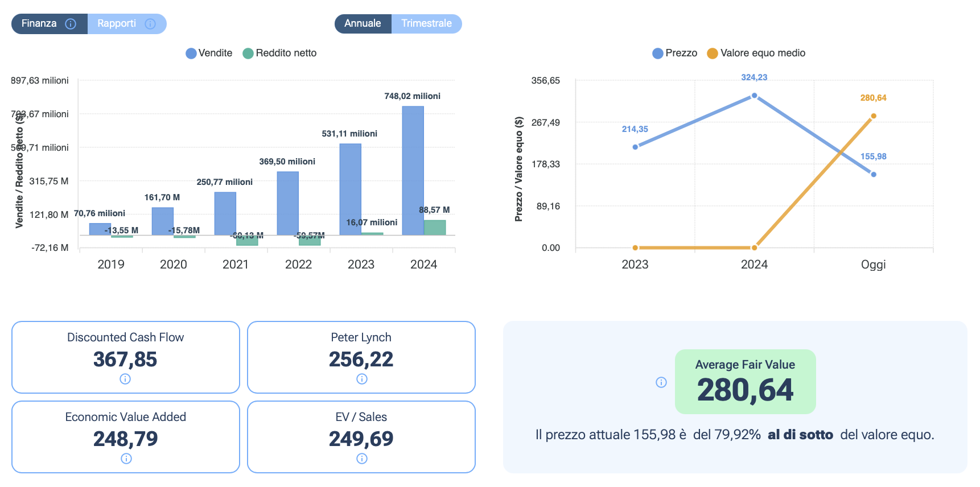Click the Oggi valore equo point 280,64

pos(873,116)
